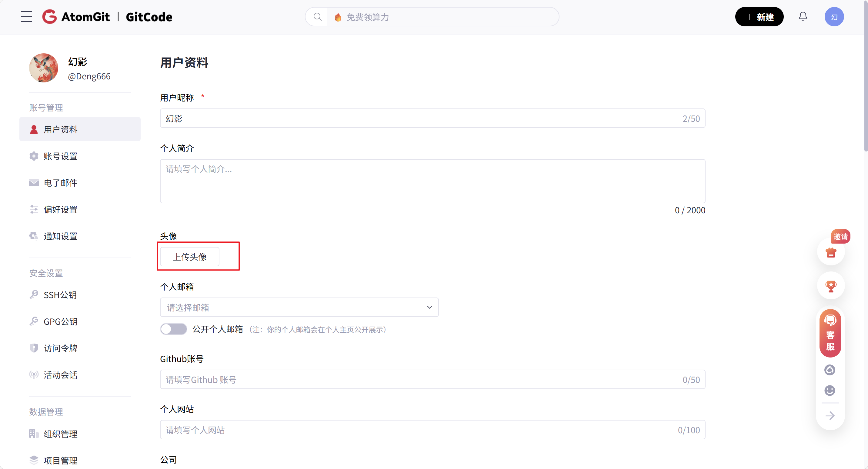Click the smiley feedback icon
The width and height of the screenshot is (868, 469).
point(830,391)
